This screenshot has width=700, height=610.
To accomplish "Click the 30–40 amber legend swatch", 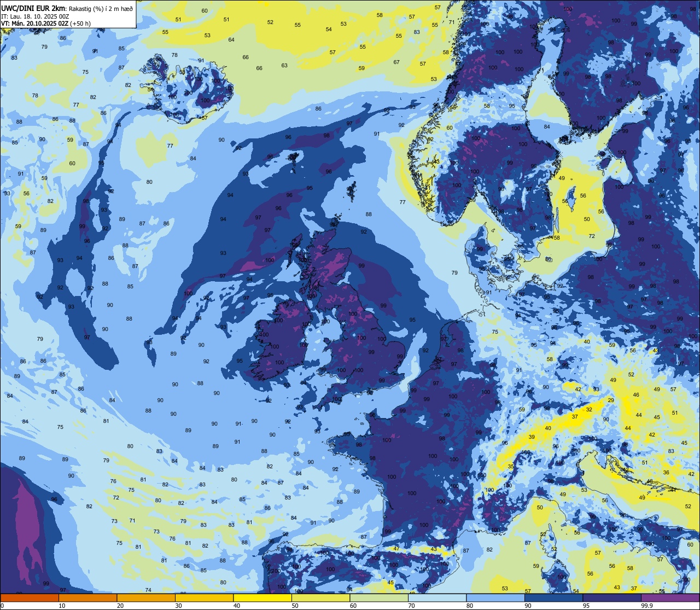I will (x=204, y=598).
